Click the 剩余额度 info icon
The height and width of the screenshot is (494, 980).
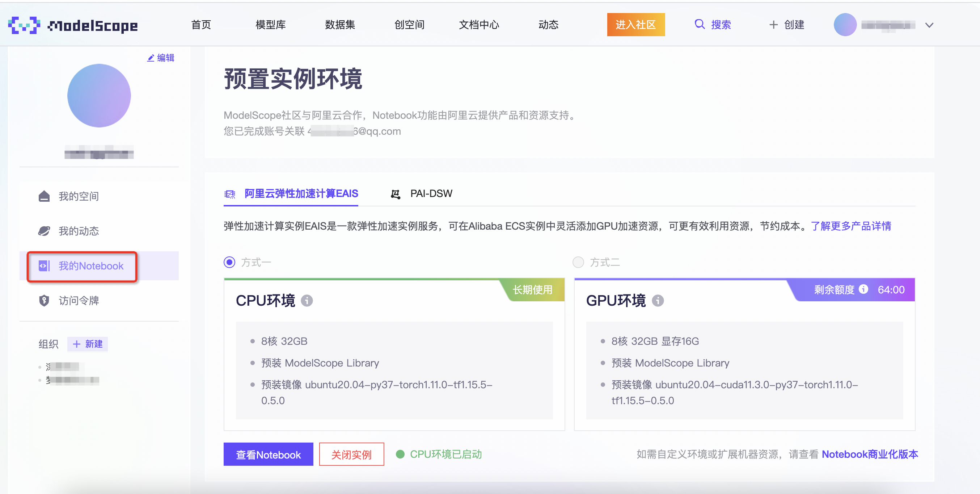point(863,289)
